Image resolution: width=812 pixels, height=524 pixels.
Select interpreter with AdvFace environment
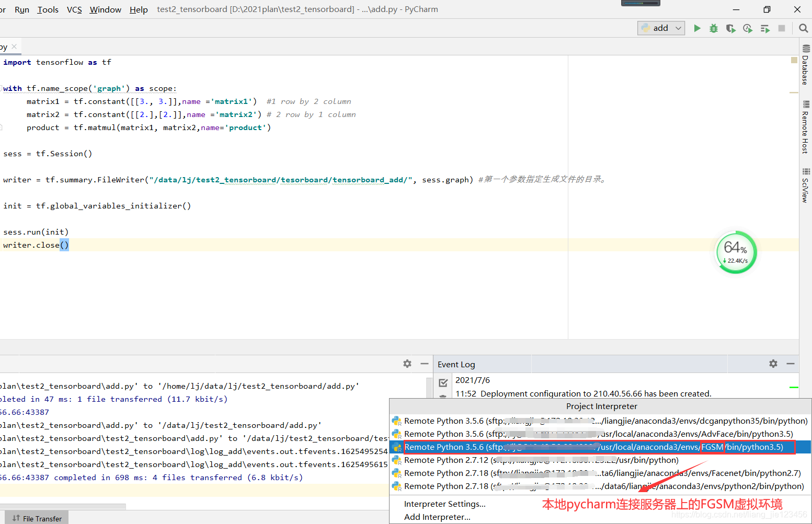point(600,434)
